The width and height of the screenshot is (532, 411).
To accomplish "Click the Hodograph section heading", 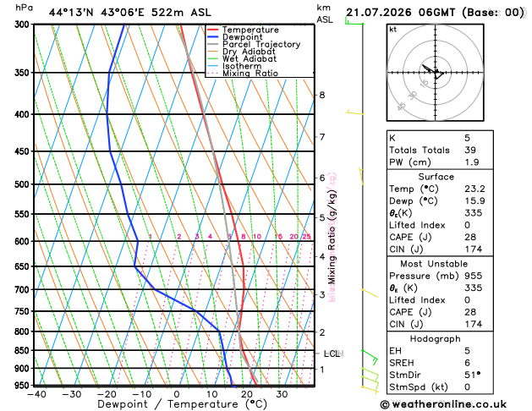I will click(436, 339).
